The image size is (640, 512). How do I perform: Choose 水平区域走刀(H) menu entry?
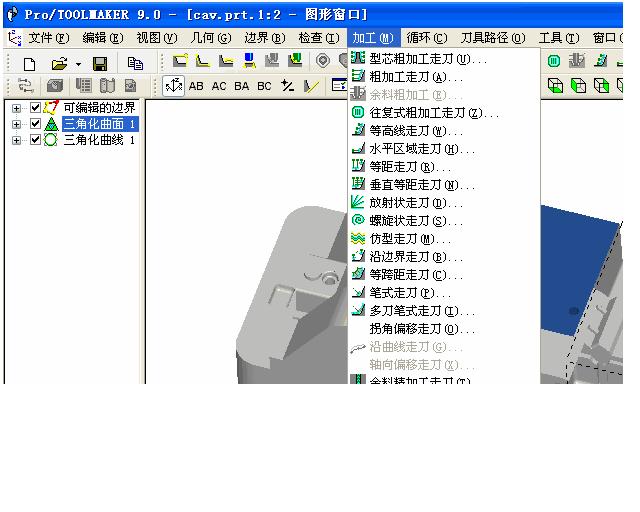pos(444,149)
